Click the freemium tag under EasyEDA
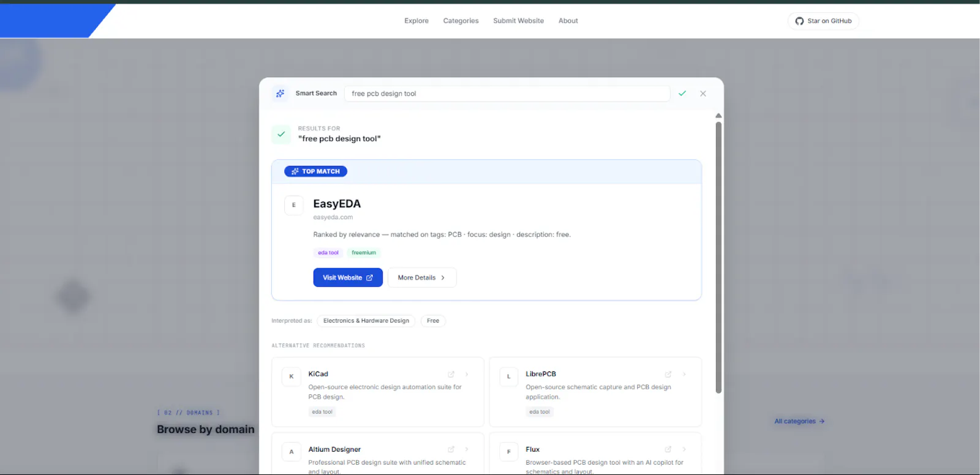Viewport: 980px width, 475px height. pyautogui.click(x=364, y=253)
